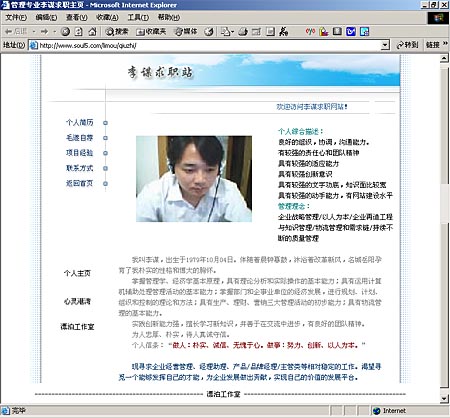Click the book-like toolbar icon
The width and height of the screenshot is (450, 418).
point(337,31)
